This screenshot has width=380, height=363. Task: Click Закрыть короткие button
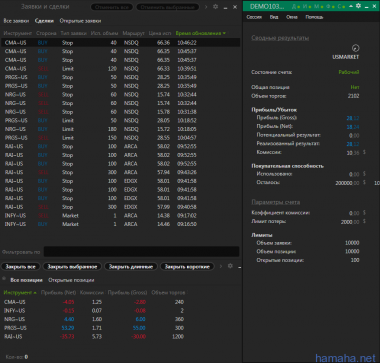187,266
